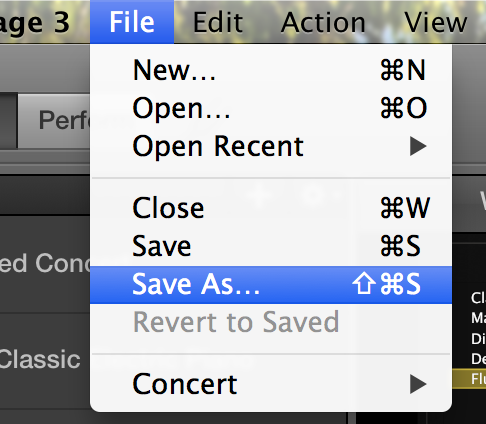Choose Open… from the File menu
Image resolution: width=486 pixels, height=424 pixels.
271,108
